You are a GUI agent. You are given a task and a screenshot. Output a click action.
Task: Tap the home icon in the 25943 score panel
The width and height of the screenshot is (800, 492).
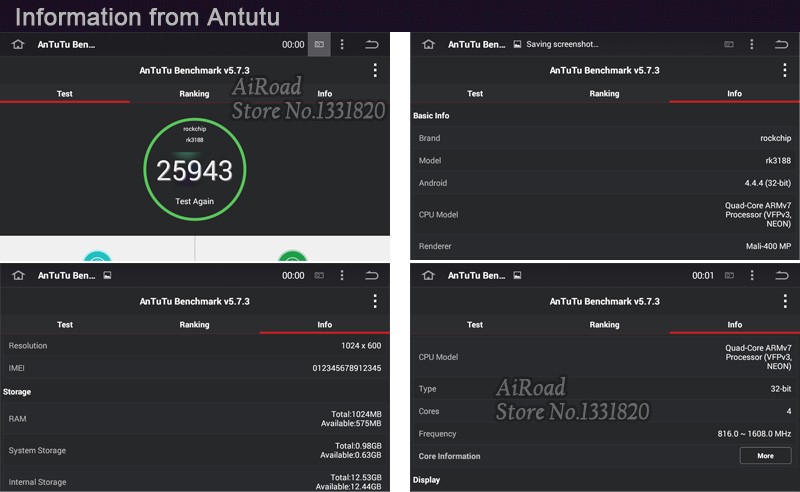17,45
